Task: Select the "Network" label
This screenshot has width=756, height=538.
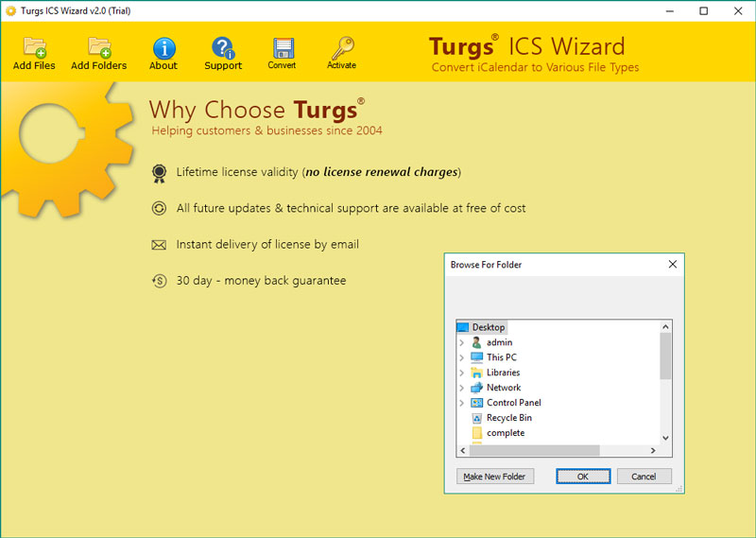Action: 504,388
